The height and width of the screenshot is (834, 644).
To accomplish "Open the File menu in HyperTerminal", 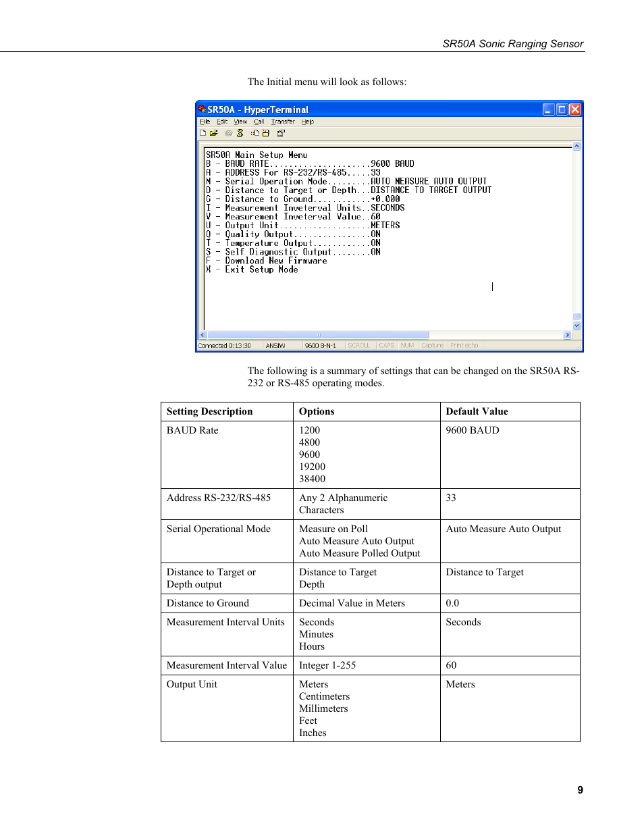I will (205, 122).
